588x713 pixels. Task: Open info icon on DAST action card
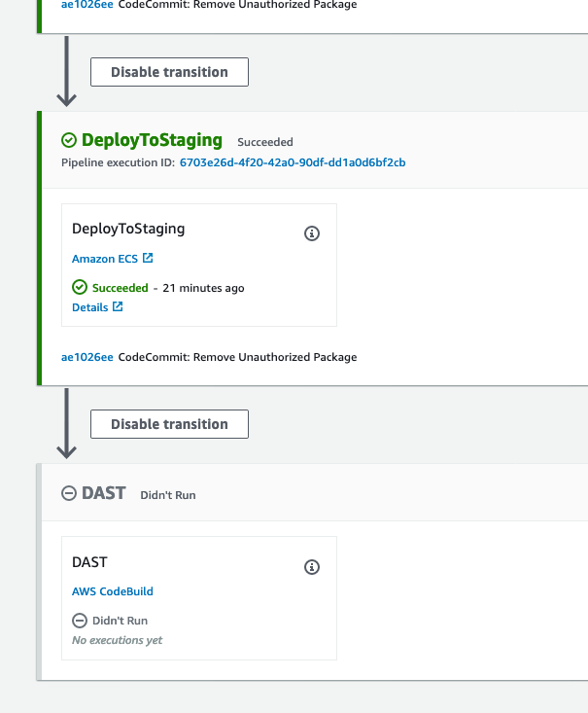(x=312, y=566)
